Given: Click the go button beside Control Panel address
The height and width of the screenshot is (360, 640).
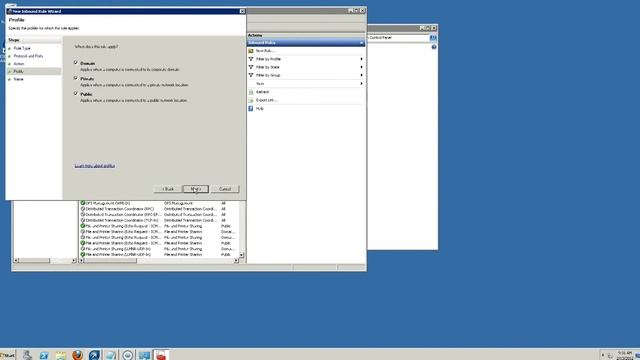Looking at the screenshot, I should 433,38.
